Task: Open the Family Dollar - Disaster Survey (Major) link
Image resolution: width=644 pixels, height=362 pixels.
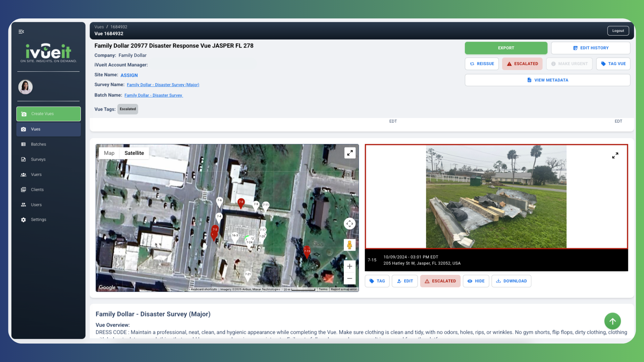Action: [x=163, y=85]
